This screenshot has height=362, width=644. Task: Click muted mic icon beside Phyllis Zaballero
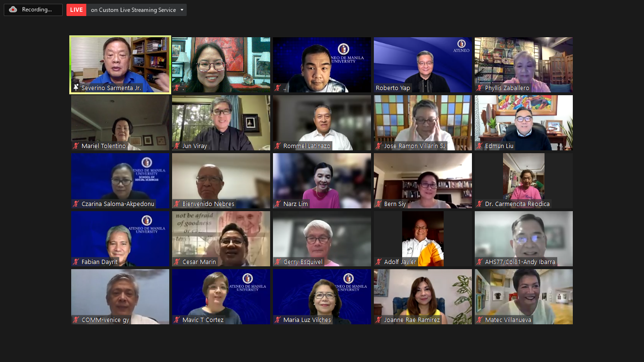tap(479, 88)
